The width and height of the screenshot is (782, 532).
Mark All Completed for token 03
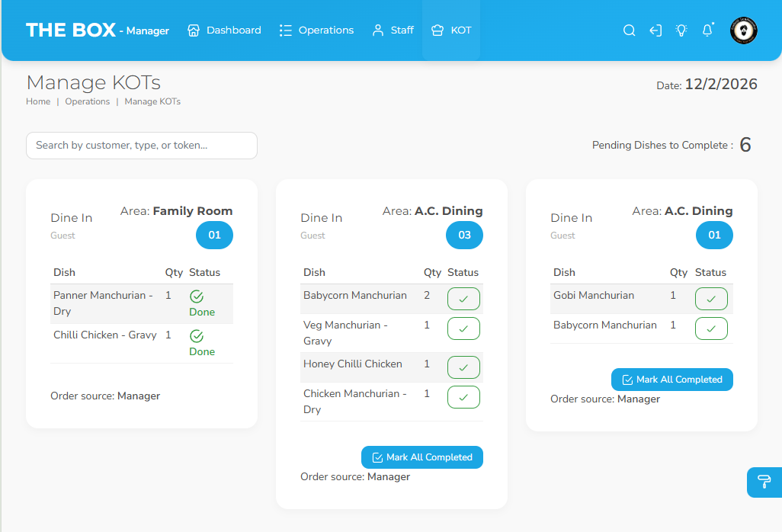pos(421,457)
